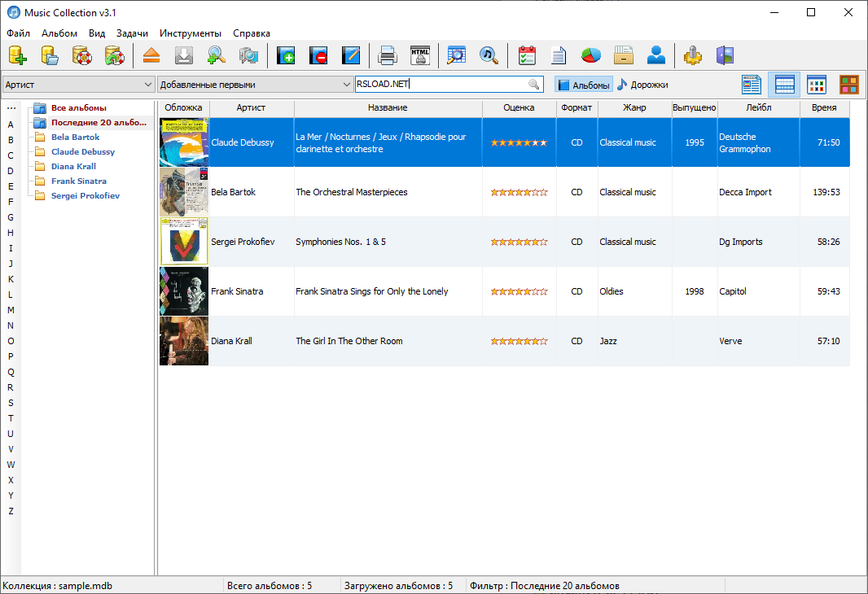Viewport: 868px width, 594px height.
Task: Jump to letter D in the alphabet bar
Action: [x=10, y=171]
